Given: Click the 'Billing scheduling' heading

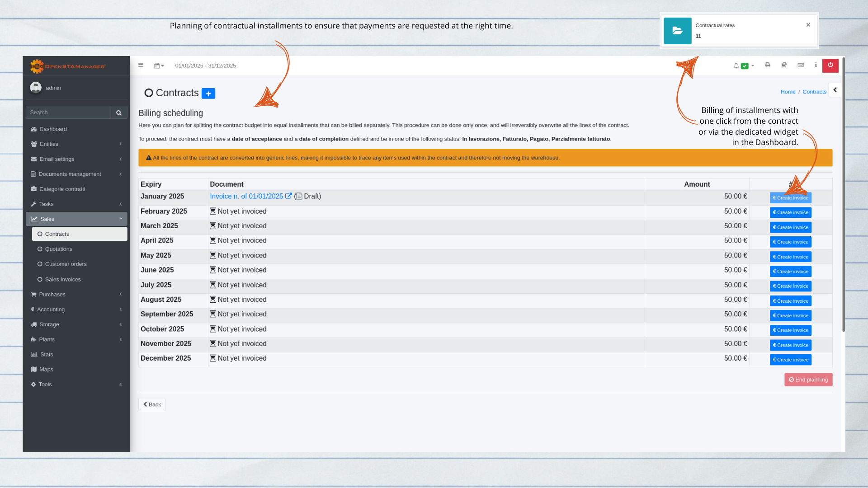Looking at the screenshot, I should point(170,113).
